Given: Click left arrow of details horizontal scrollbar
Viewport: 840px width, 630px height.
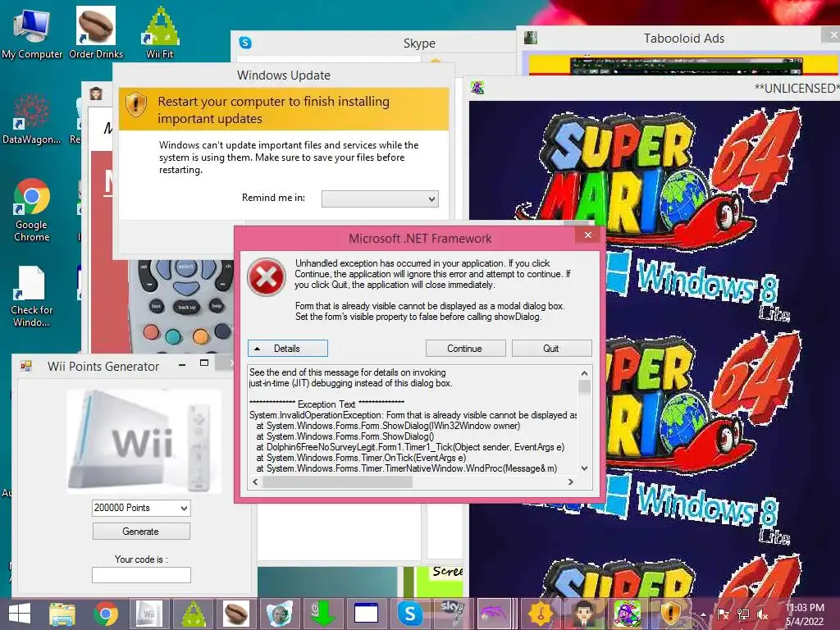Looking at the screenshot, I should pyautogui.click(x=256, y=482).
